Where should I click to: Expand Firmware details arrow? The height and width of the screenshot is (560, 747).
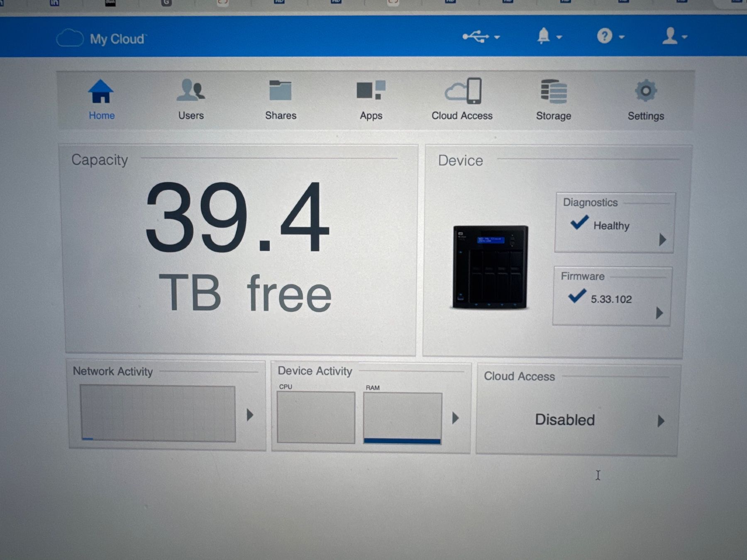(659, 313)
